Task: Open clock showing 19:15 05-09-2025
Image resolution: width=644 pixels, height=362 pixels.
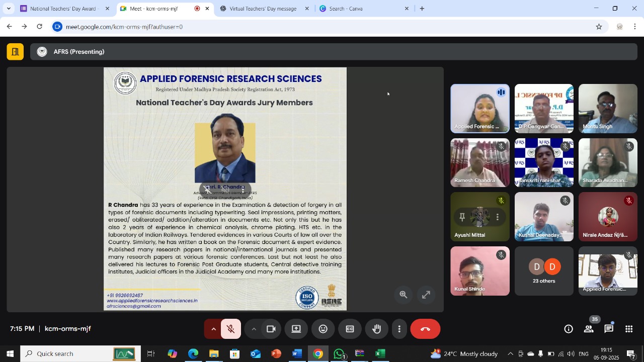Action: pyautogui.click(x=606, y=354)
